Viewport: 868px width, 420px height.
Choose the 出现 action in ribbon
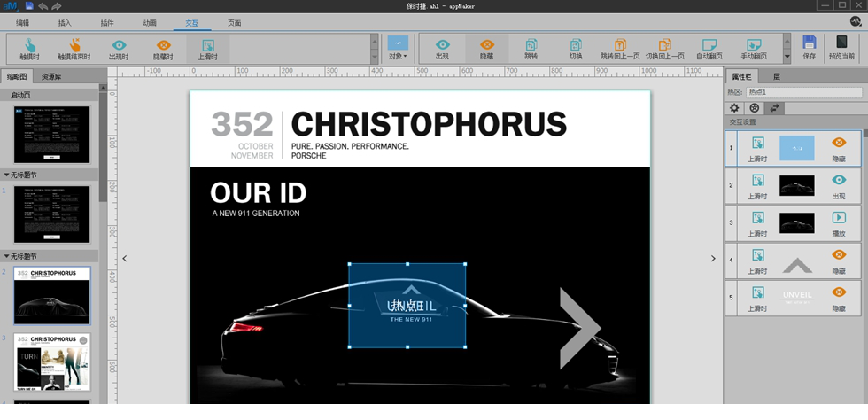coord(442,49)
